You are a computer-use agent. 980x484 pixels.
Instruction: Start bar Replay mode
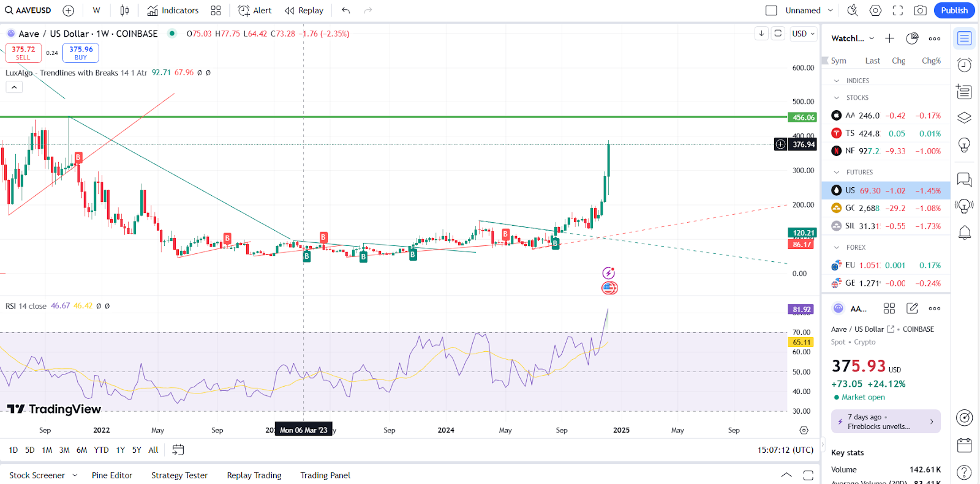pos(304,10)
